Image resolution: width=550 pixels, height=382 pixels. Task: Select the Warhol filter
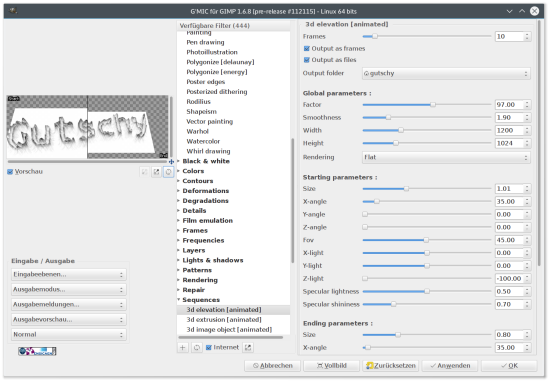coord(197,132)
